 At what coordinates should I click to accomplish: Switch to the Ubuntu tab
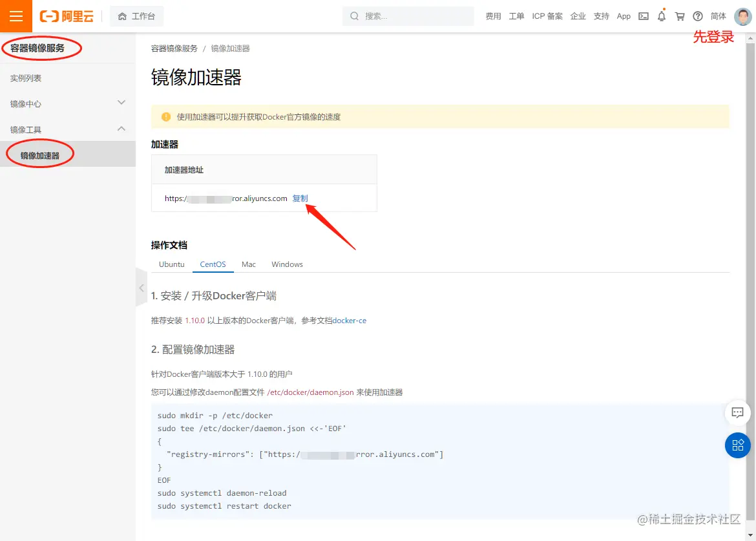point(172,264)
